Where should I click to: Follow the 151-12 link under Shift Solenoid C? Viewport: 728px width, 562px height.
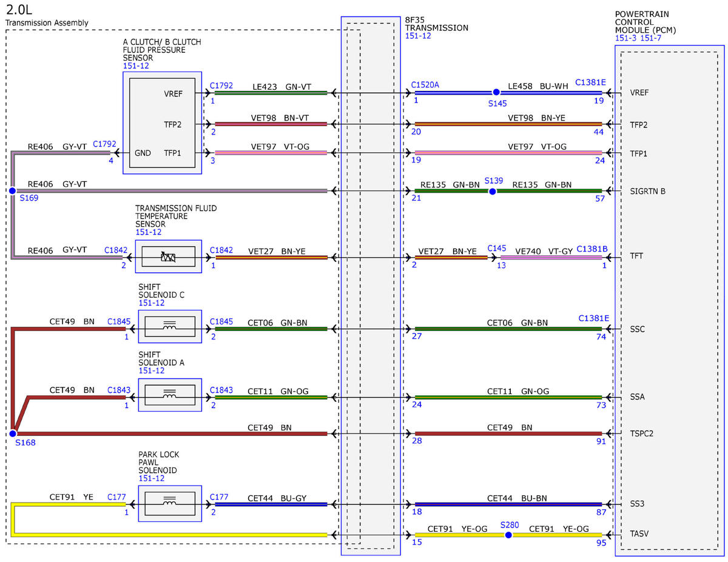tap(151, 303)
